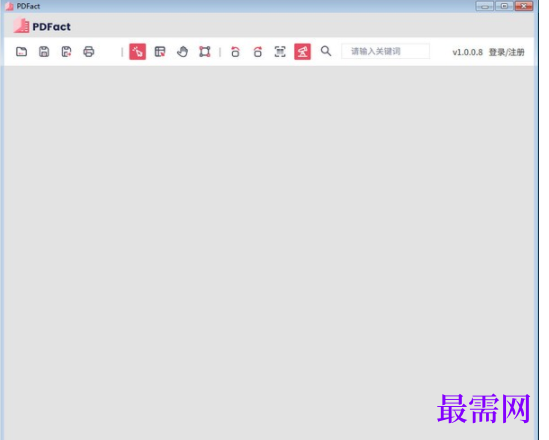Viewport: 549px width, 440px height.
Task: Maximize the PDFact window
Action: coord(504,6)
